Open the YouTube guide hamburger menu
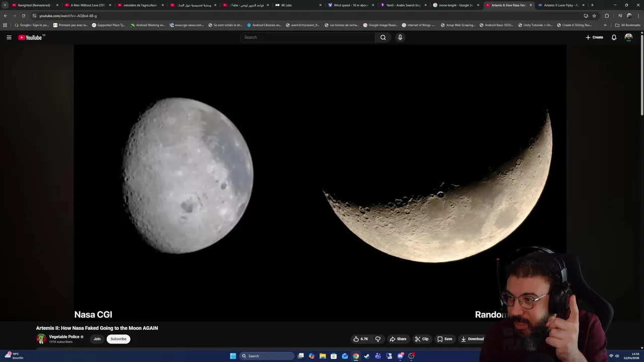Screen dimensions: 644x362 9,37
